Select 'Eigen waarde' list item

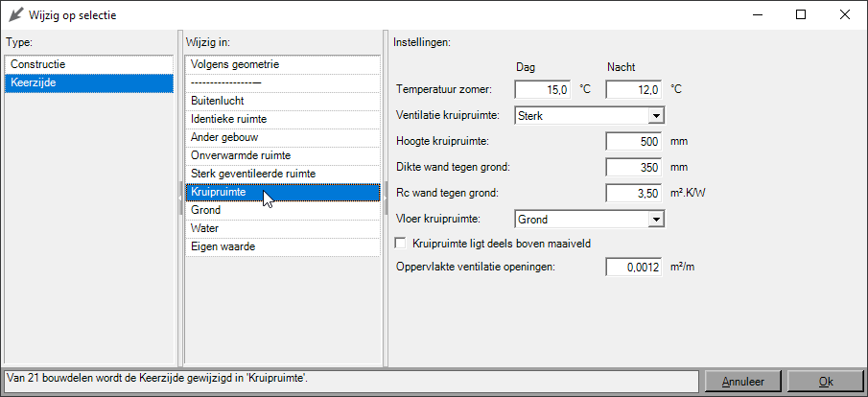[282, 246]
